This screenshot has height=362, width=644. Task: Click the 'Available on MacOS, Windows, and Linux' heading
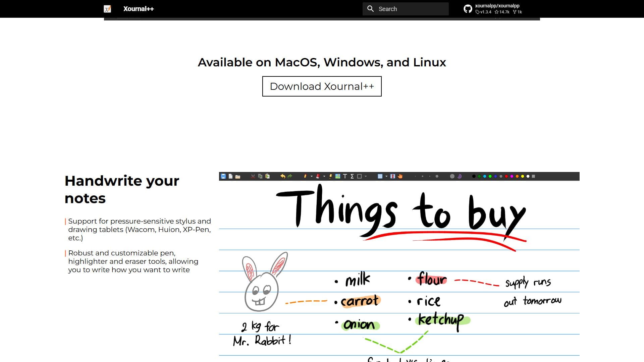point(322,62)
